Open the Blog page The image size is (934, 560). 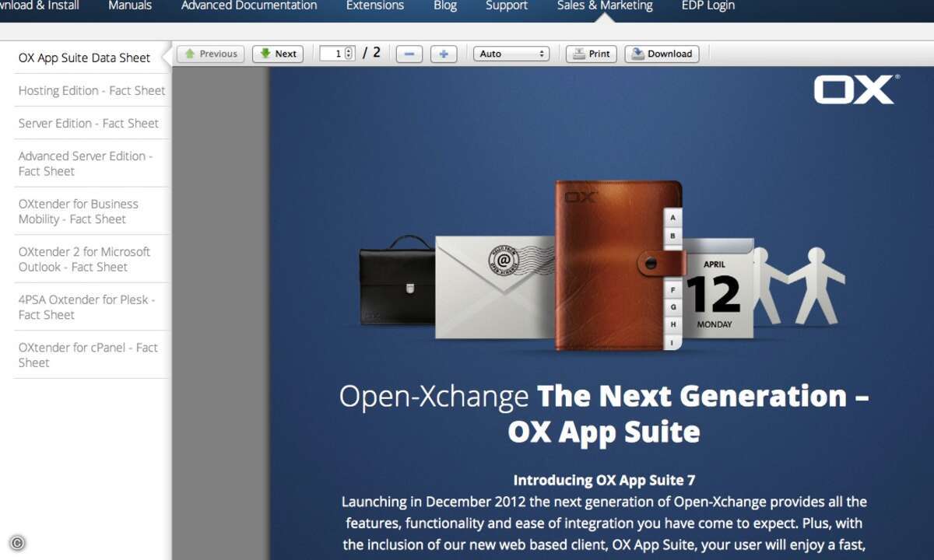tap(445, 6)
